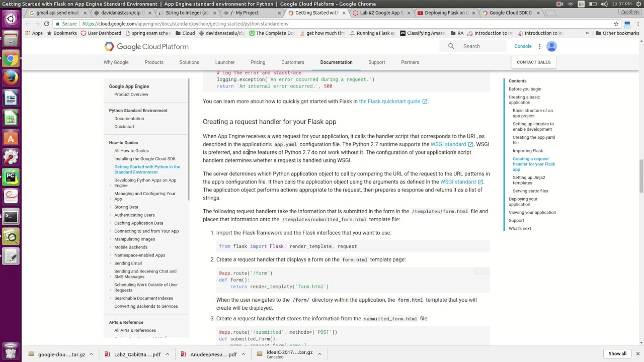Open the user account avatar
The image size is (644, 362).
pyautogui.click(x=552, y=46)
